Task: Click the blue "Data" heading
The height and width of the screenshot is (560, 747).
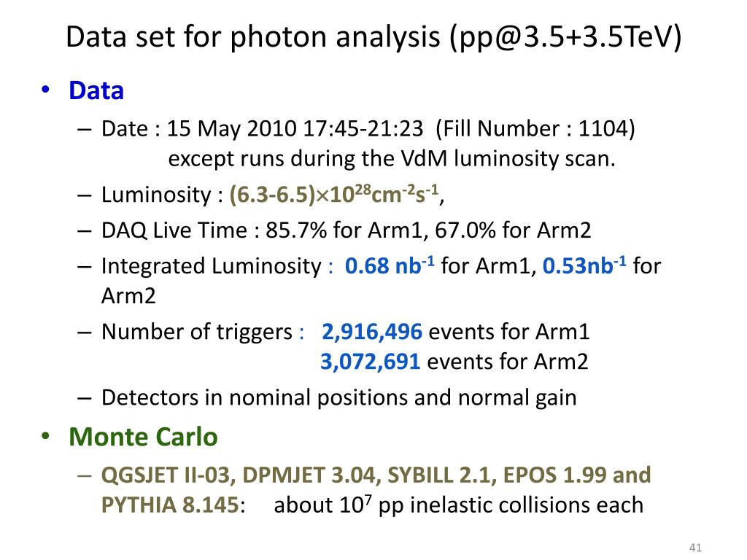Action: pos(96,91)
